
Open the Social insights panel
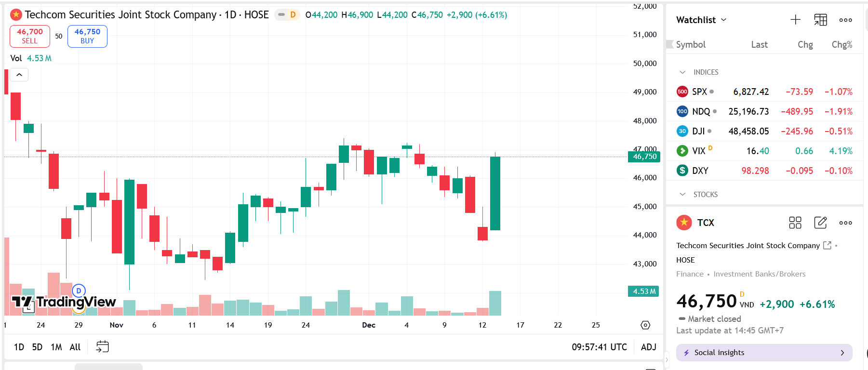coord(763,352)
